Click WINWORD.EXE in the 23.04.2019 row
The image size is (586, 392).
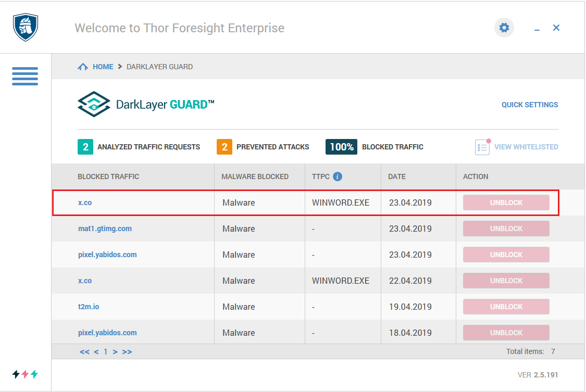(341, 203)
